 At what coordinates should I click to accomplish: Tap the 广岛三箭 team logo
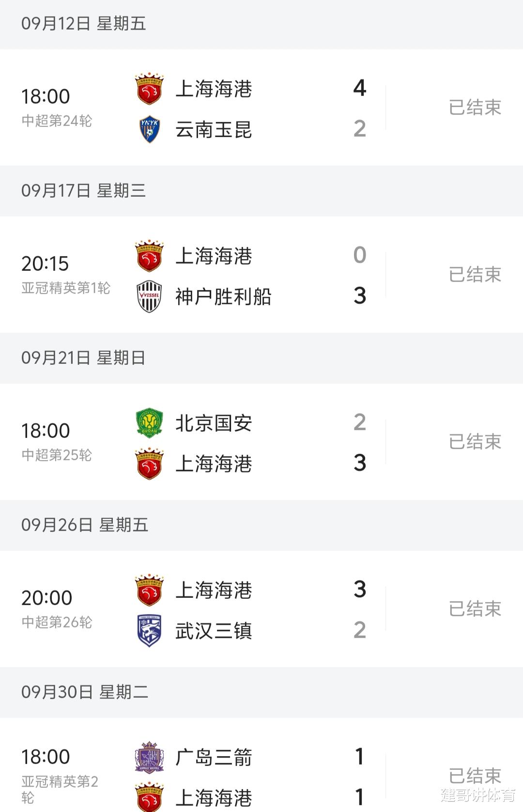(149, 757)
